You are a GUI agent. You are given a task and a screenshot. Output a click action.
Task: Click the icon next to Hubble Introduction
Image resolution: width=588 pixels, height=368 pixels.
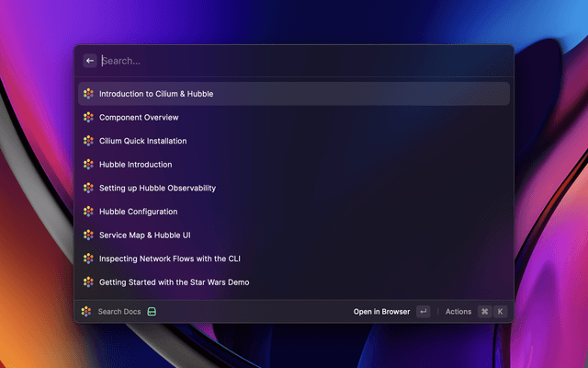click(88, 165)
